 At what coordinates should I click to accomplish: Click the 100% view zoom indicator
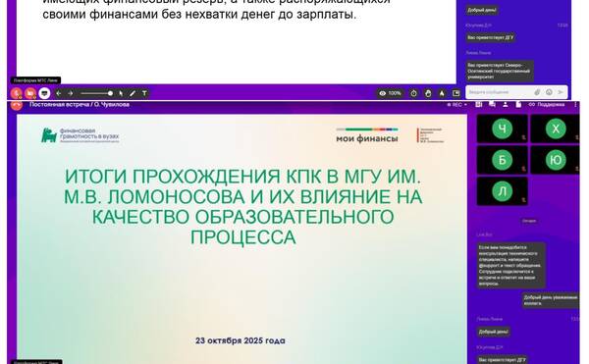pos(391,93)
